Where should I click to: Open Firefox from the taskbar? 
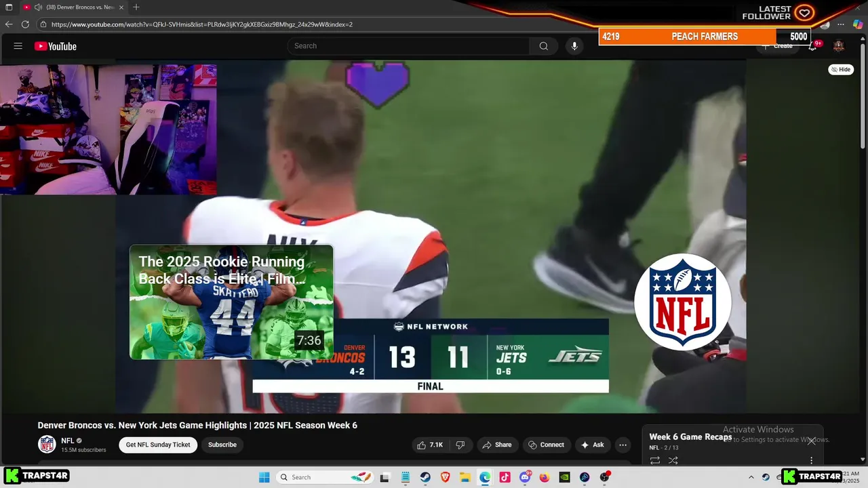point(545,477)
